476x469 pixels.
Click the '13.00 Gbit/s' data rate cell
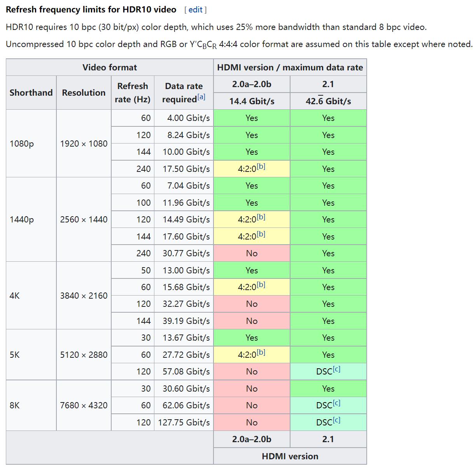[184, 270]
